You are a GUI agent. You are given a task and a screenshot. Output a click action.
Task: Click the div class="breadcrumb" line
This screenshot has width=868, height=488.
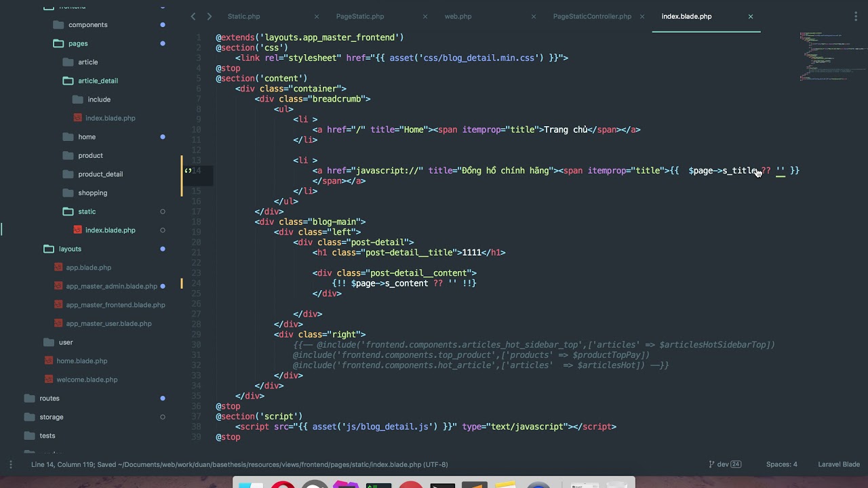(313, 99)
